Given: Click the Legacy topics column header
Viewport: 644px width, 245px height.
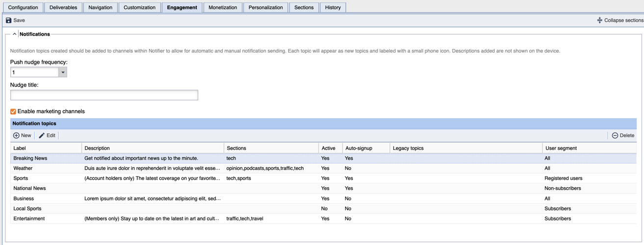Looking at the screenshot, I should (x=465, y=148).
